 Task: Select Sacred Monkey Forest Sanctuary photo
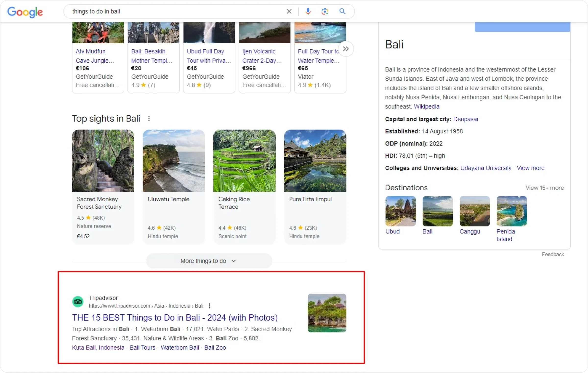[103, 161]
